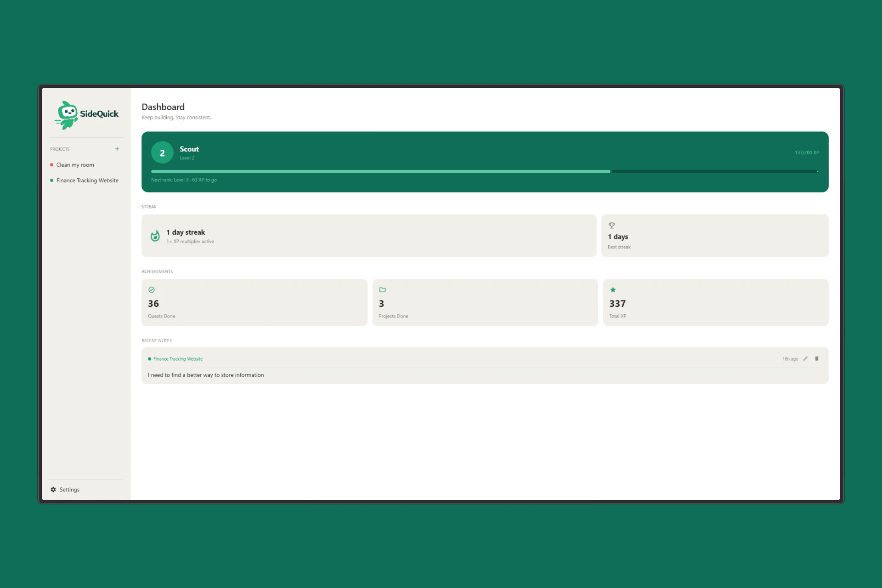Select the trophy icon above best streak
882x588 pixels.
[x=612, y=225]
